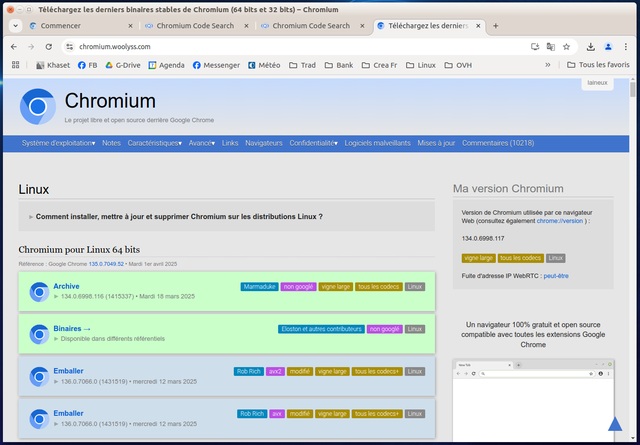640x445 pixels.
Task: Click the install/cast screen icon in address bar
Action: [x=535, y=47]
